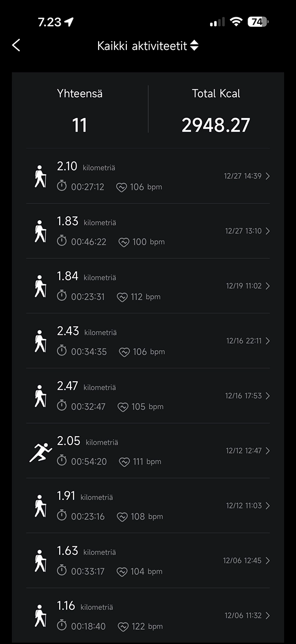Tap the running icon for the 2.05 km activity
296x644 pixels.
click(x=40, y=451)
